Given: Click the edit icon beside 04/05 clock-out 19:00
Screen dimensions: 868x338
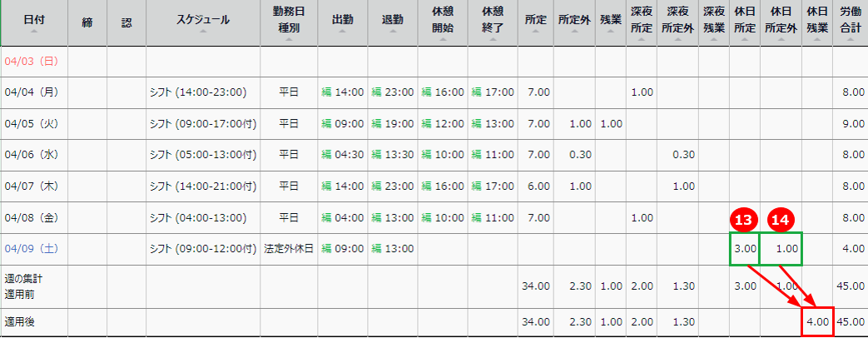Looking at the screenshot, I should [x=375, y=124].
